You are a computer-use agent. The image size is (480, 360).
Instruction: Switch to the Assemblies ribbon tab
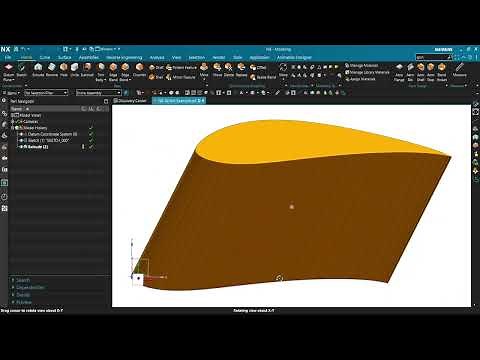pos(89,57)
